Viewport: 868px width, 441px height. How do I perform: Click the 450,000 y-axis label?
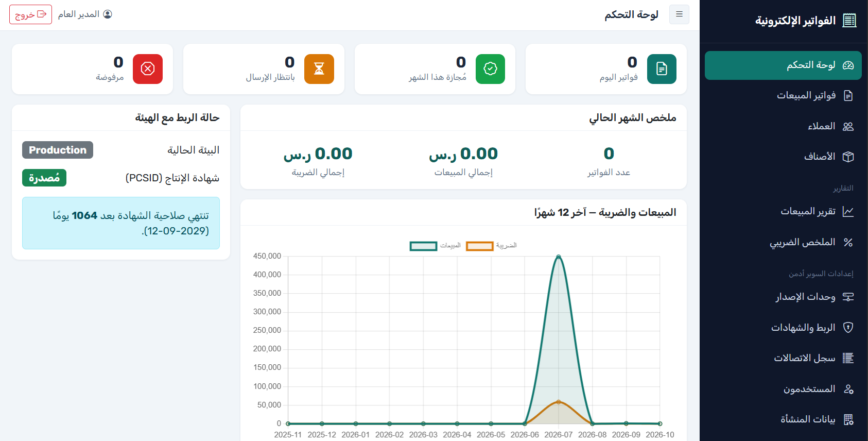(267, 256)
